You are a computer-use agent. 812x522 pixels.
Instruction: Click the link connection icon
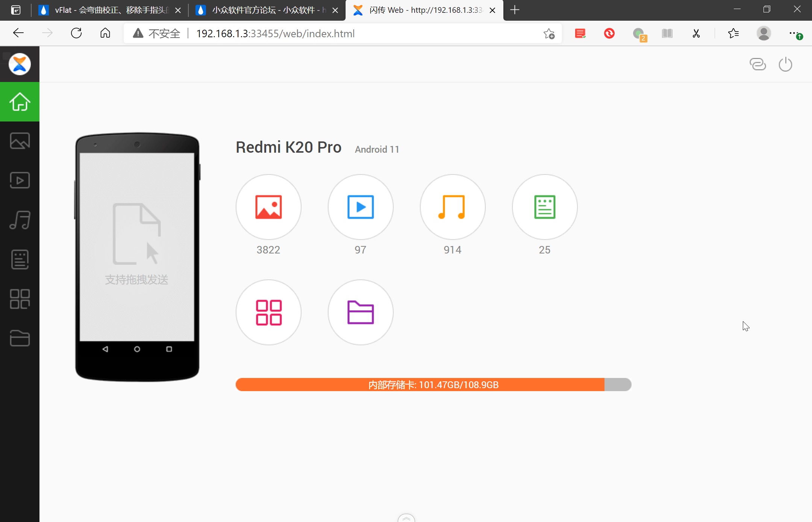point(757,64)
